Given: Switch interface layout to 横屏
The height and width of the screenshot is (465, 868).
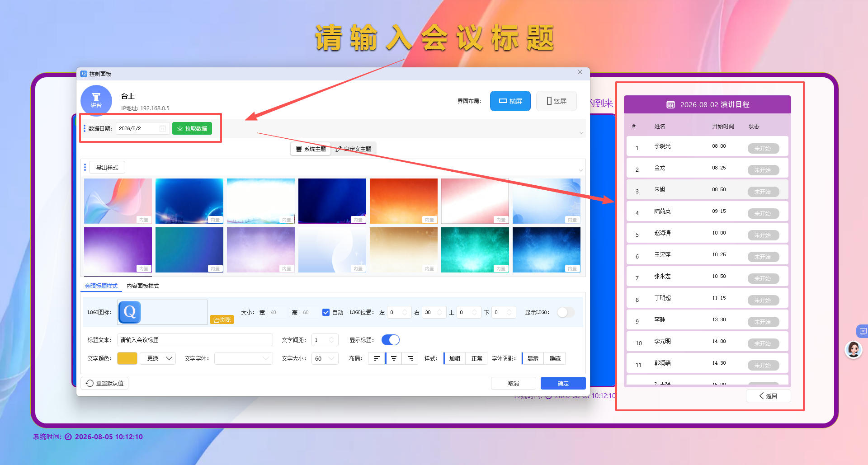Looking at the screenshot, I should click(x=510, y=101).
